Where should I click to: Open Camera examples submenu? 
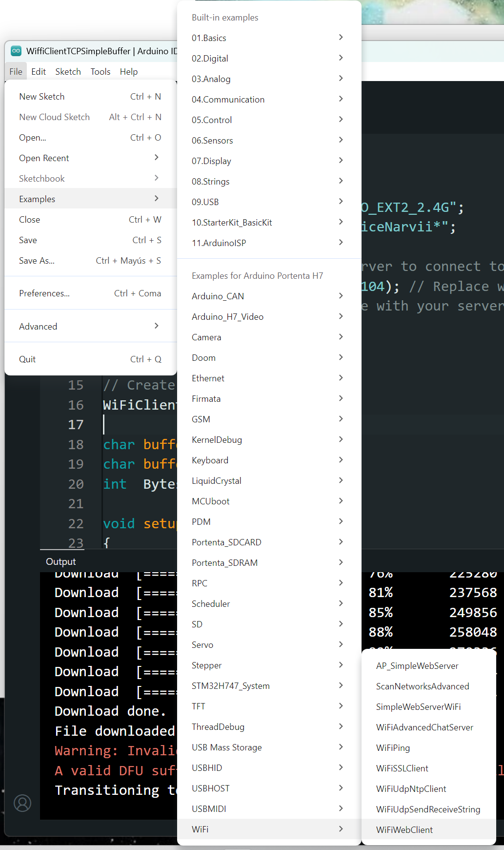click(x=269, y=337)
